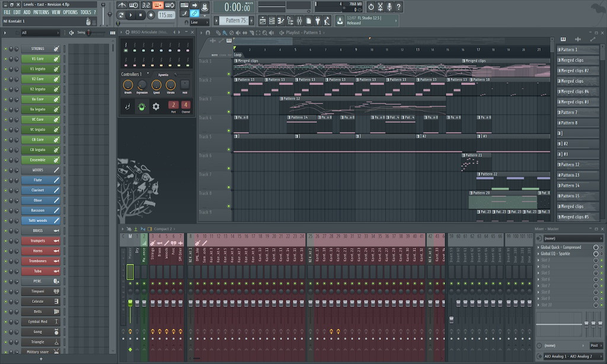Mute Track 2 using its green light
The width and height of the screenshot is (607, 364).
(x=229, y=93)
